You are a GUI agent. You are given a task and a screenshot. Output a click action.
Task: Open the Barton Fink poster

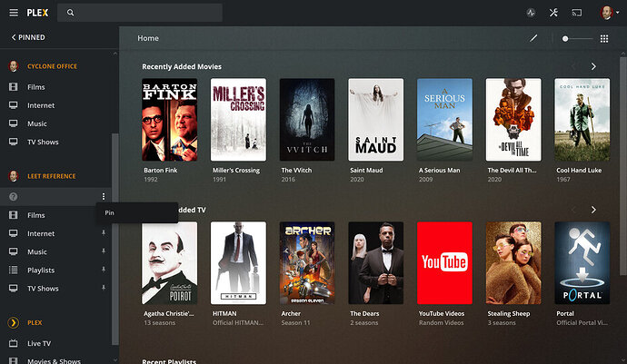coord(170,120)
